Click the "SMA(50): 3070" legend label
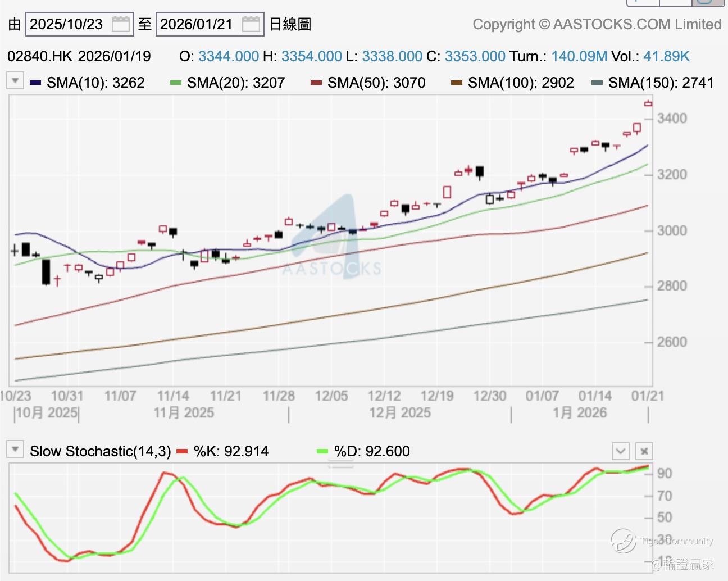The image size is (728, 581). 377,83
